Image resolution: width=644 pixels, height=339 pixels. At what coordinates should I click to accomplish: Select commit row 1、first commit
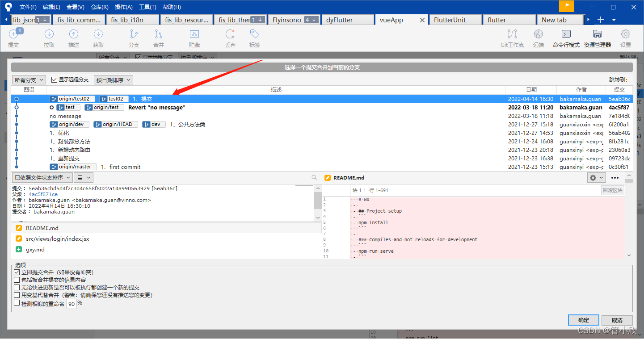322,167
